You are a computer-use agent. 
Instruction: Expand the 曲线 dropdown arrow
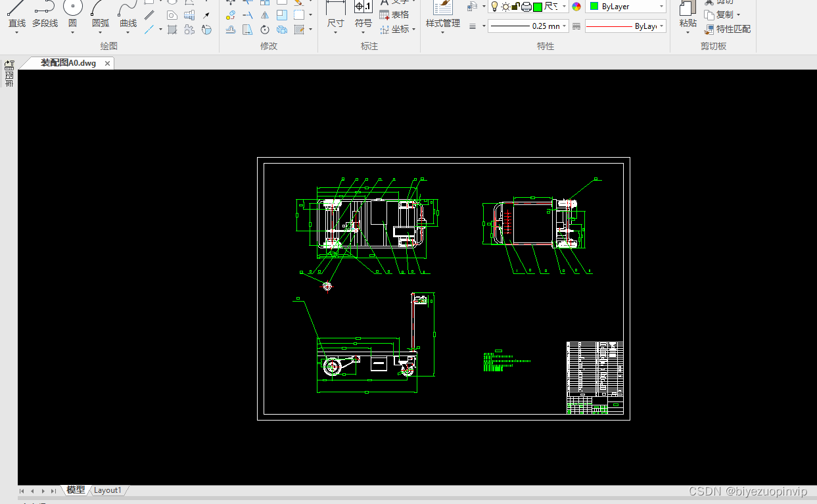(x=128, y=32)
